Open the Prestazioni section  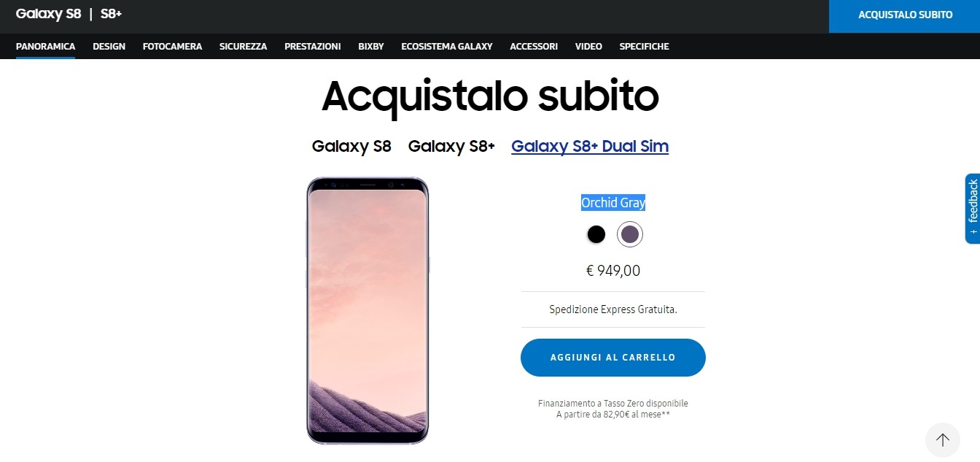pyautogui.click(x=312, y=46)
